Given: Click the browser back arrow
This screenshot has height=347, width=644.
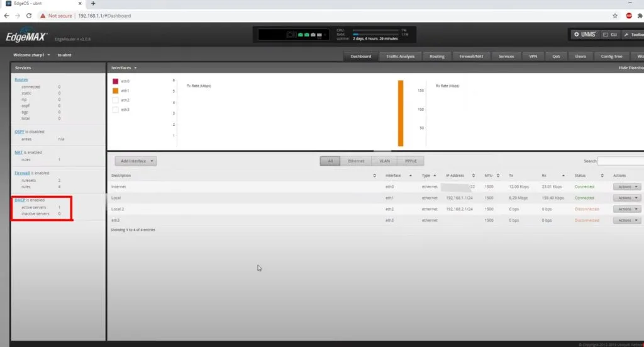Looking at the screenshot, I should coord(8,15).
